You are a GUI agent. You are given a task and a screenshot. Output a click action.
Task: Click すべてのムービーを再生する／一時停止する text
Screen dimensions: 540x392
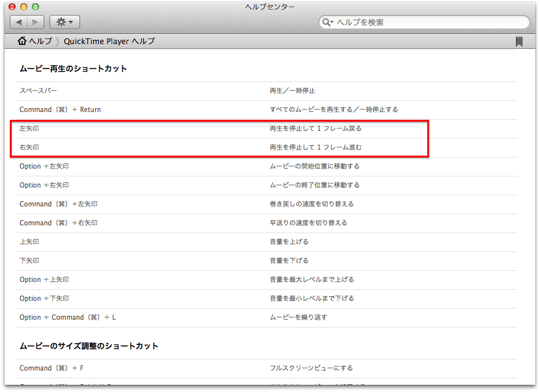[x=334, y=109]
